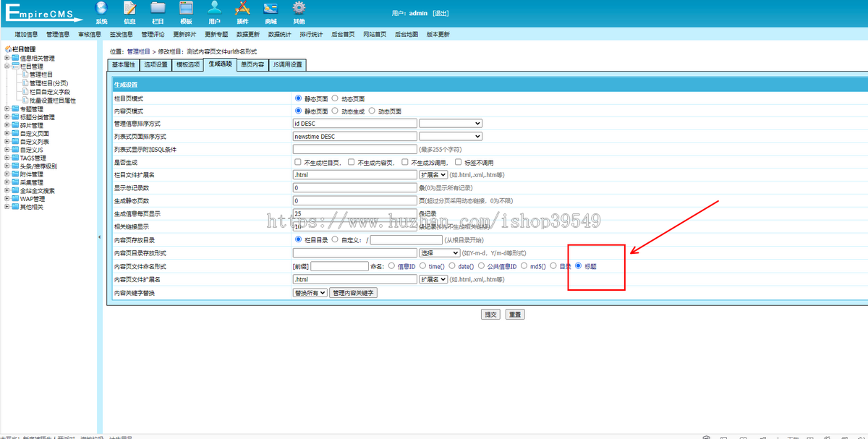Open the 商城 card icon
This screenshot has height=439, width=868.
(x=271, y=8)
